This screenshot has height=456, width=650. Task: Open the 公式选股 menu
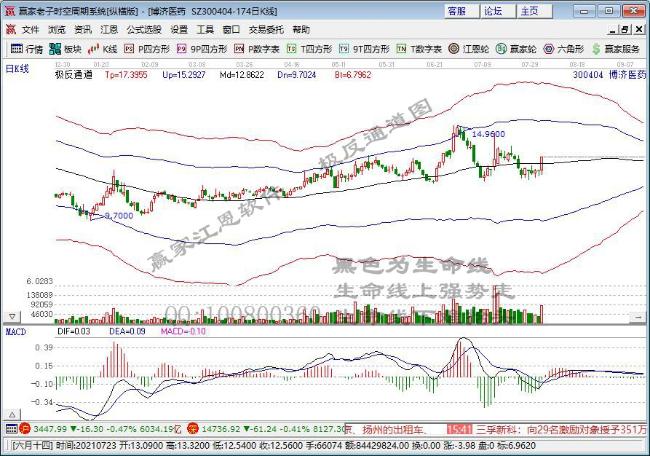click(x=144, y=29)
